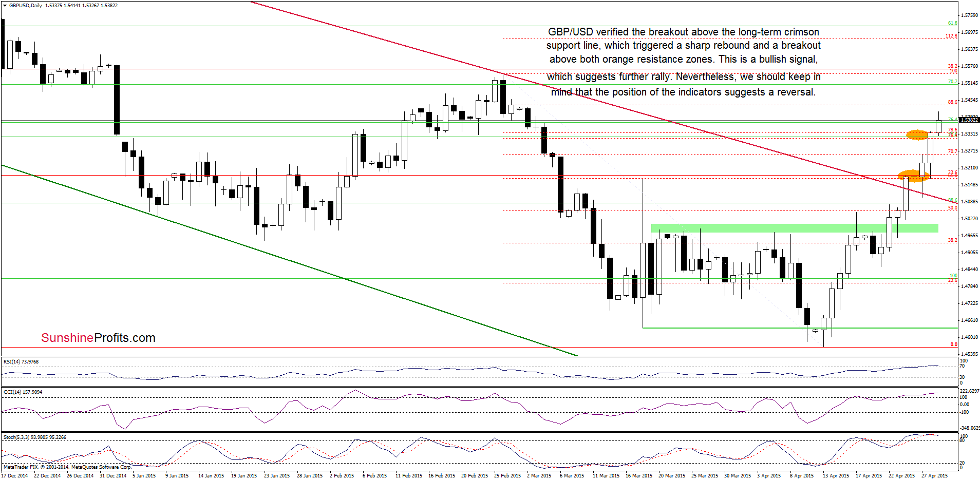Click the 16 Mar 2015 date label
The height and width of the screenshot is (480, 980).
pos(639,476)
